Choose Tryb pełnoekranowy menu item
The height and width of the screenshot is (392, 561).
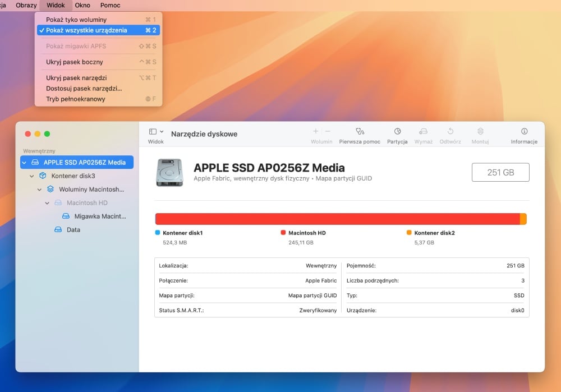[x=98, y=99]
